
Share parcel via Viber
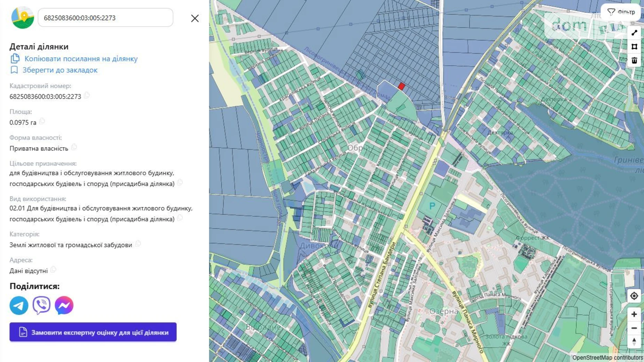coord(41,305)
